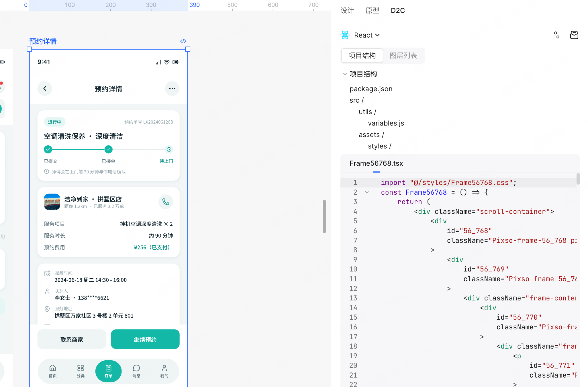This screenshot has height=387, width=588.
Task: Tap the three-dot more button in mockup
Action: 172,89
